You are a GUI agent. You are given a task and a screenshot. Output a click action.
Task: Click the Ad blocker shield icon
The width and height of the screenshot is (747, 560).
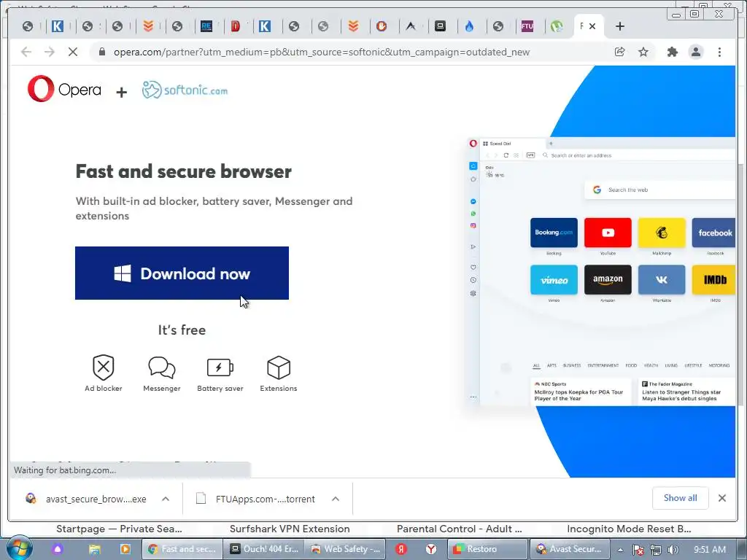tap(104, 367)
